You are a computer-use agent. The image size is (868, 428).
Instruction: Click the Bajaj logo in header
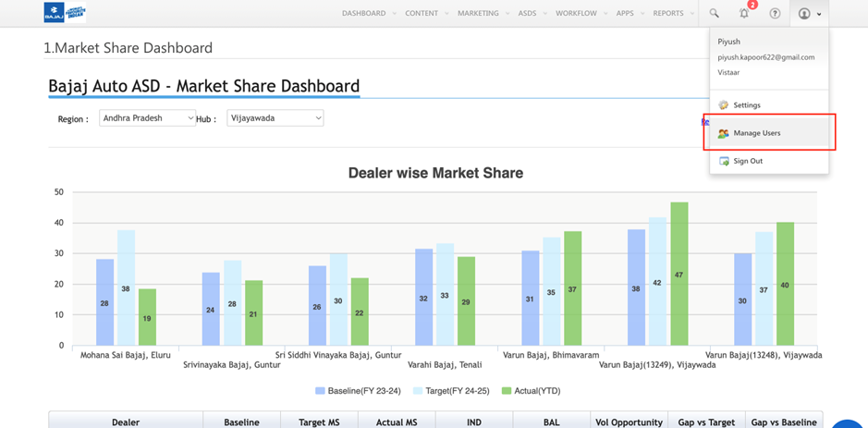(65, 13)
